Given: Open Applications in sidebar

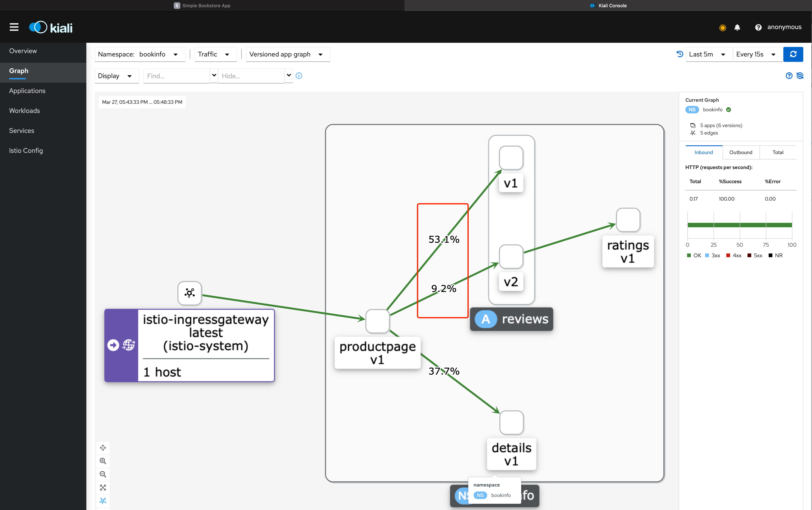Looking at the screenshot, I should (x=43, y=91).
